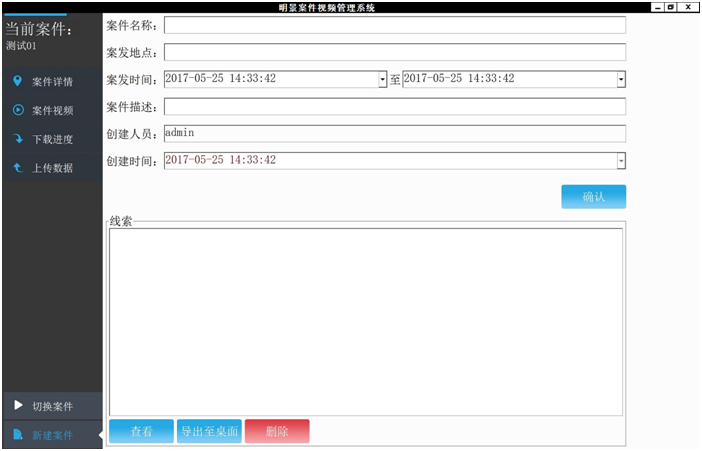Screen dimensions: 702x451
Task: Open the 案件视频 sidebar section
Action: 52,110
